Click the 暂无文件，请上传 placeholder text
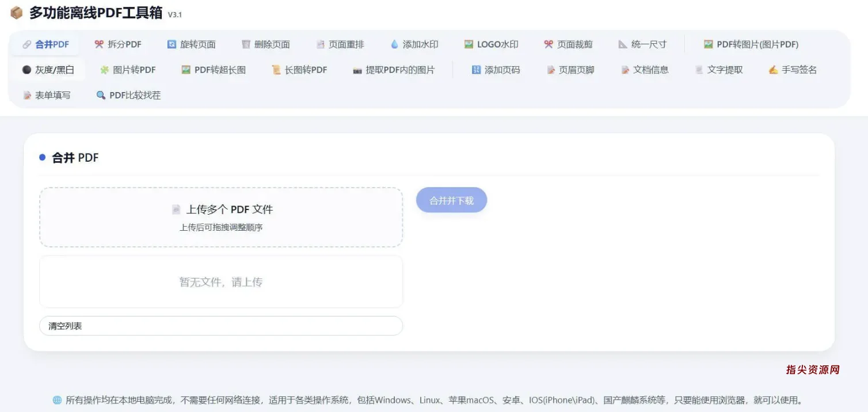 [x=221, y=283]
